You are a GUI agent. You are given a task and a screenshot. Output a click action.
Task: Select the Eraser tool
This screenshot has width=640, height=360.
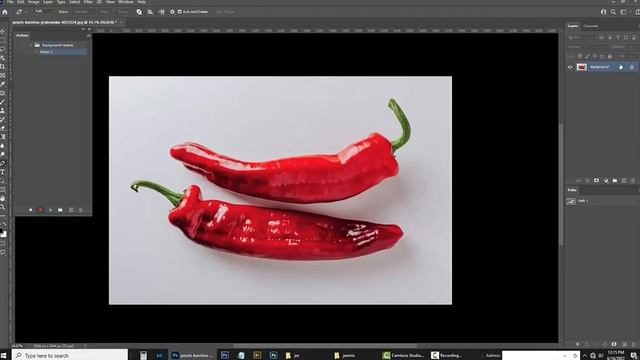[3, 128]
